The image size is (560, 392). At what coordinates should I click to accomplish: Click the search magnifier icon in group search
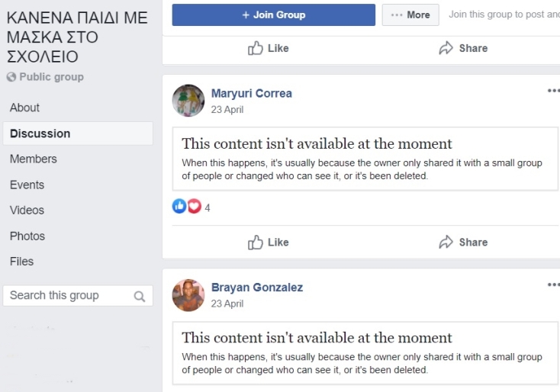tap(140, 297)
